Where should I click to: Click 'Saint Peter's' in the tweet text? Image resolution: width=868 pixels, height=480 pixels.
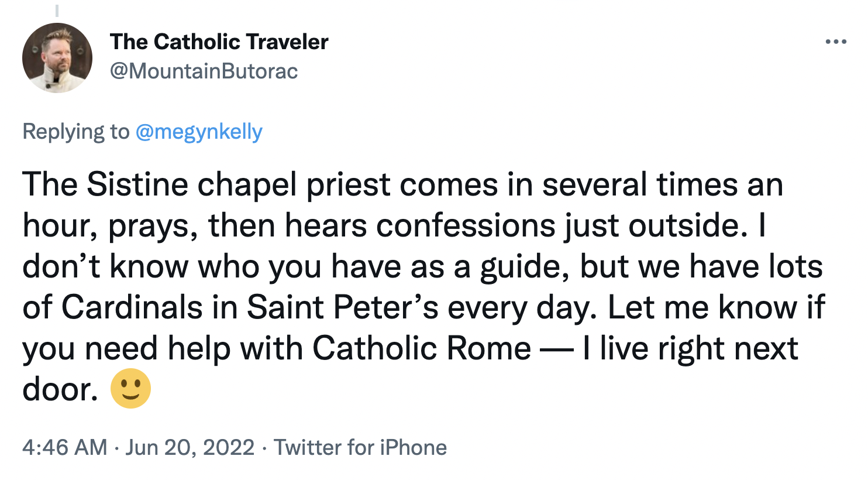click(x=343, y=307)
